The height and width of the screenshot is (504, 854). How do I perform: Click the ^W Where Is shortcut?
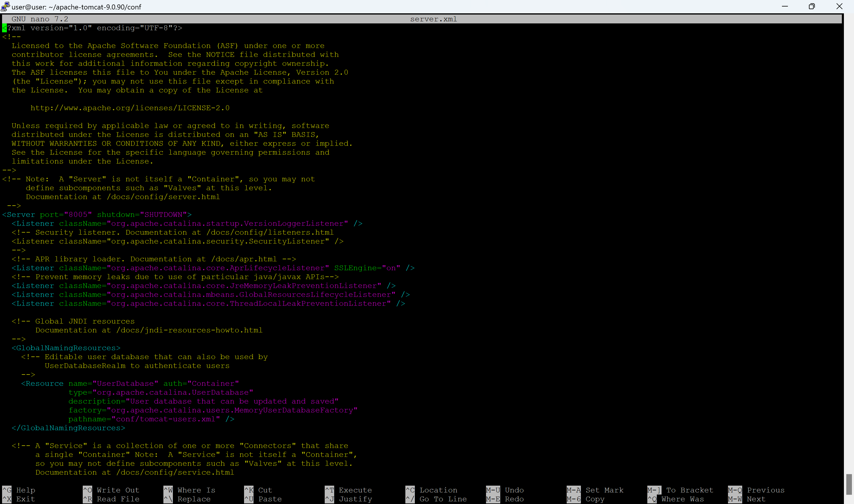point(189,490)
